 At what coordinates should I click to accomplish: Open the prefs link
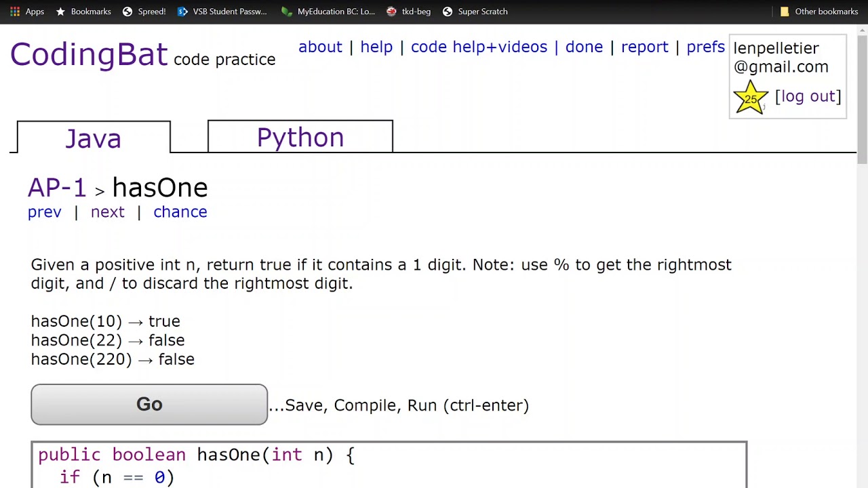coord(705,47)
